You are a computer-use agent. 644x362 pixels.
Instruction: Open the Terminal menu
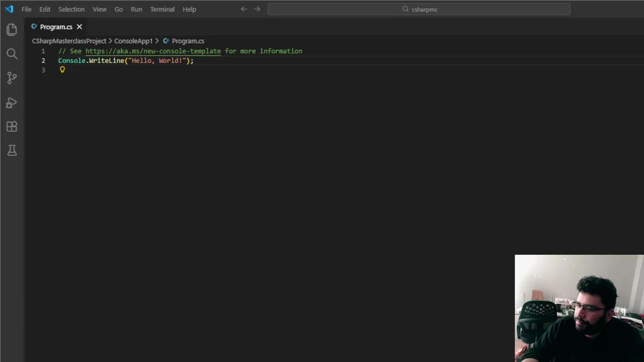click(162, 9)
